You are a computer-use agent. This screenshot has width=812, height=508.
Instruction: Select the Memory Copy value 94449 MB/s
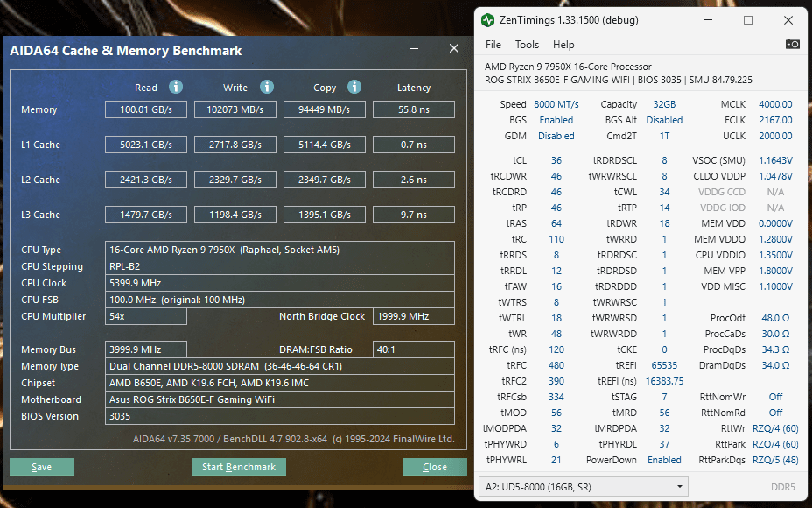pos(324,109)
